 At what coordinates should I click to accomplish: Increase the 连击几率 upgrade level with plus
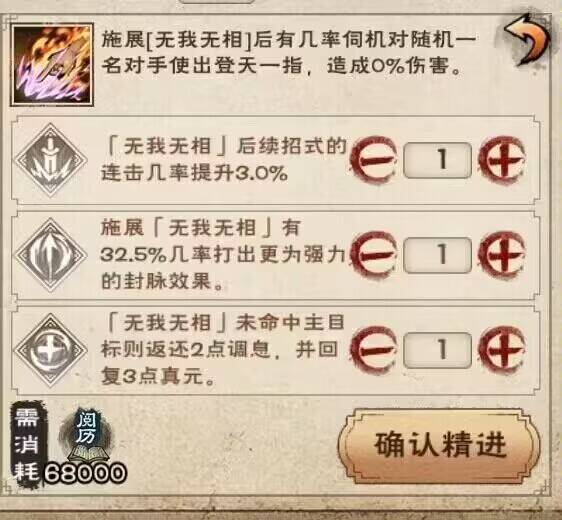(x=503, y=159)
